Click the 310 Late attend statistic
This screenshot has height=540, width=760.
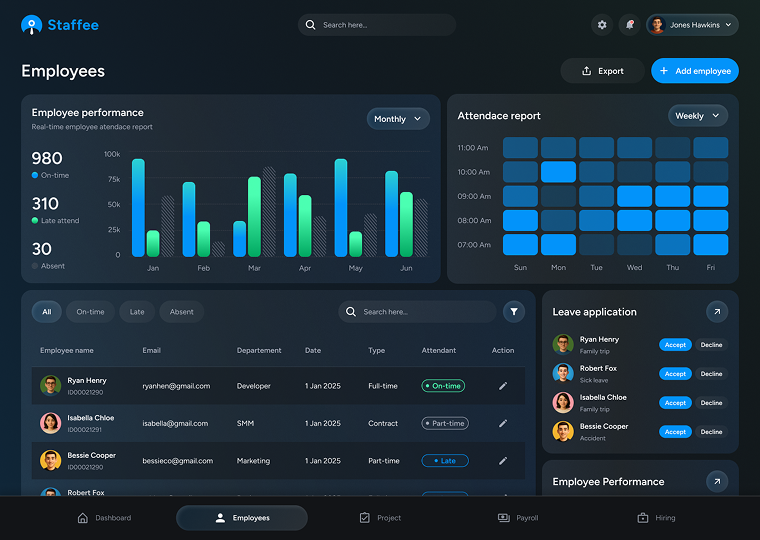(x=55, y=210)
